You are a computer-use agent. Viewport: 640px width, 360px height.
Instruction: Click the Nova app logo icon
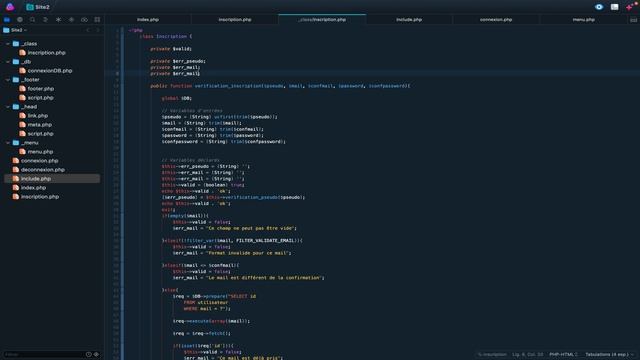[x=10, y=7]
